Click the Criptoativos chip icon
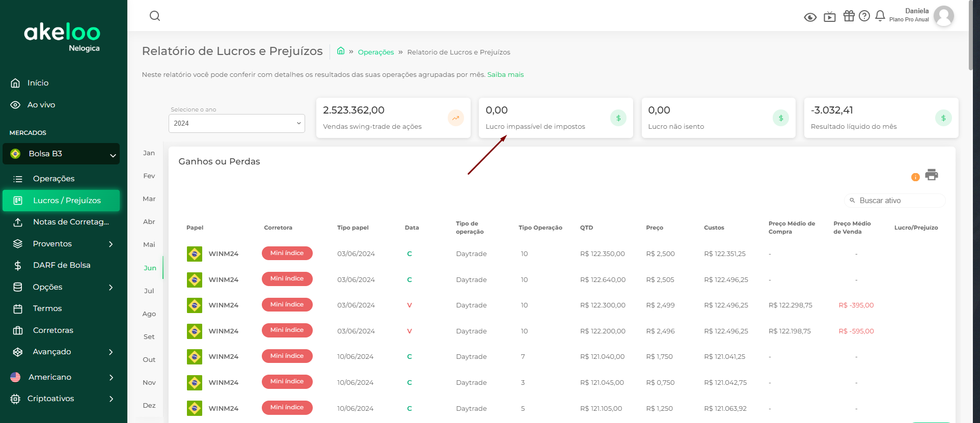 pos(15,399)
